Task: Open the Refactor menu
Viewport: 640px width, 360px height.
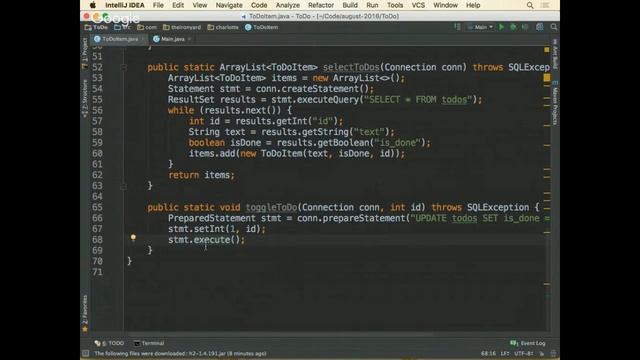Action: [x=321, y=5]
